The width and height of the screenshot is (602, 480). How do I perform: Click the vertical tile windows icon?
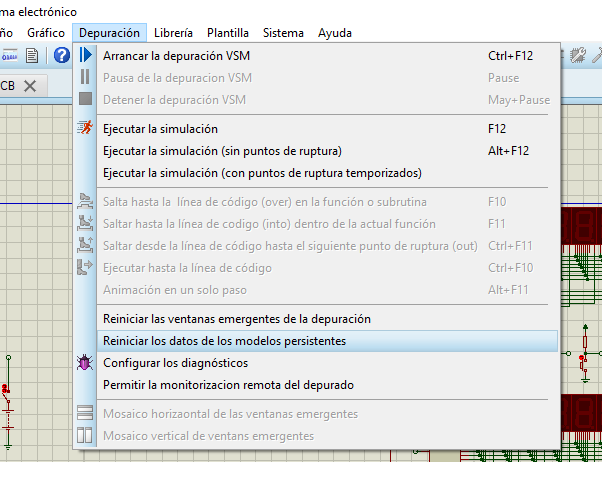84,435
